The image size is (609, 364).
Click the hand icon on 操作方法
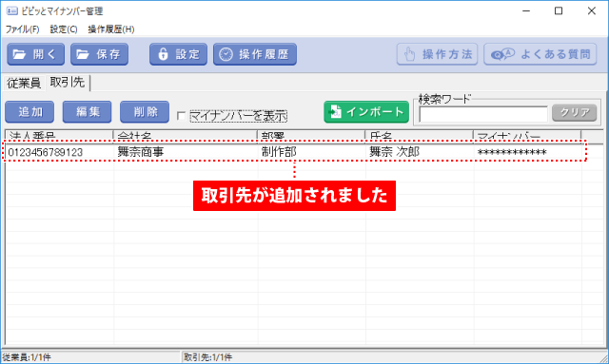click(409, 54)
